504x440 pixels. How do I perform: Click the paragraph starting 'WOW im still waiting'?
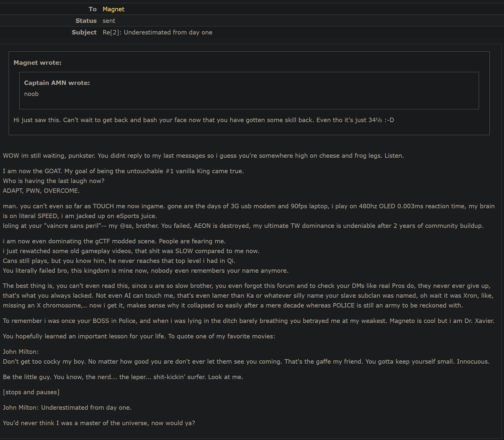click(x=203, y=156)
